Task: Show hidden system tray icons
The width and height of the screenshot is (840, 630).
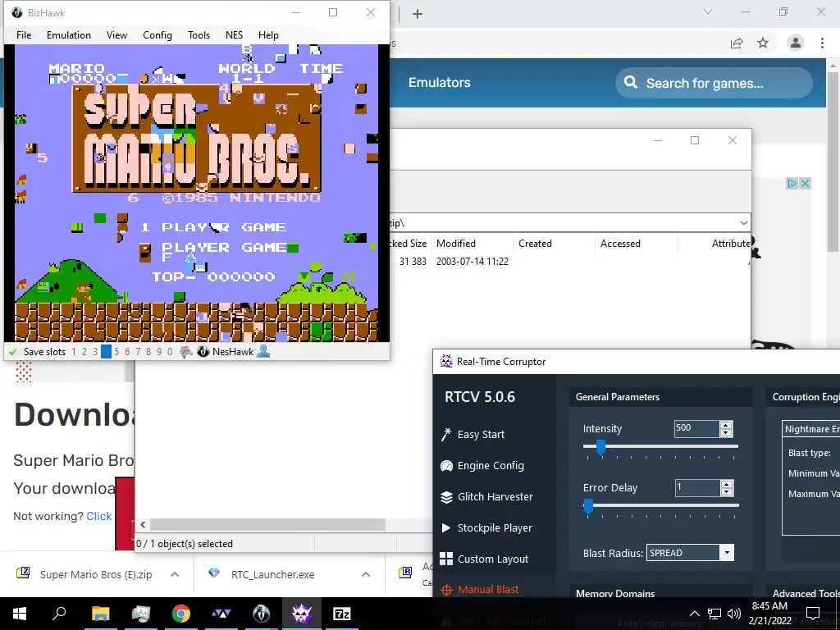Action: [x=694, y=614]
